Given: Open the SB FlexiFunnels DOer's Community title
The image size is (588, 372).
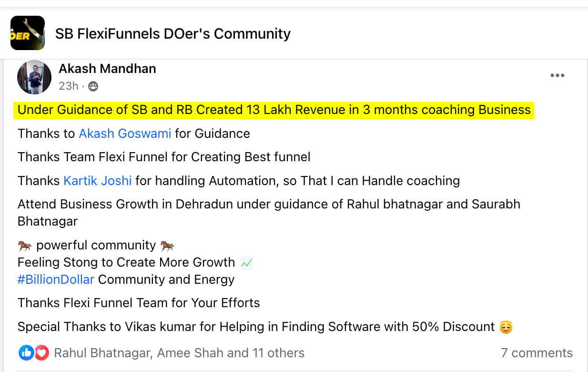Looking at the screenshot, I should (x=172, y=33).
